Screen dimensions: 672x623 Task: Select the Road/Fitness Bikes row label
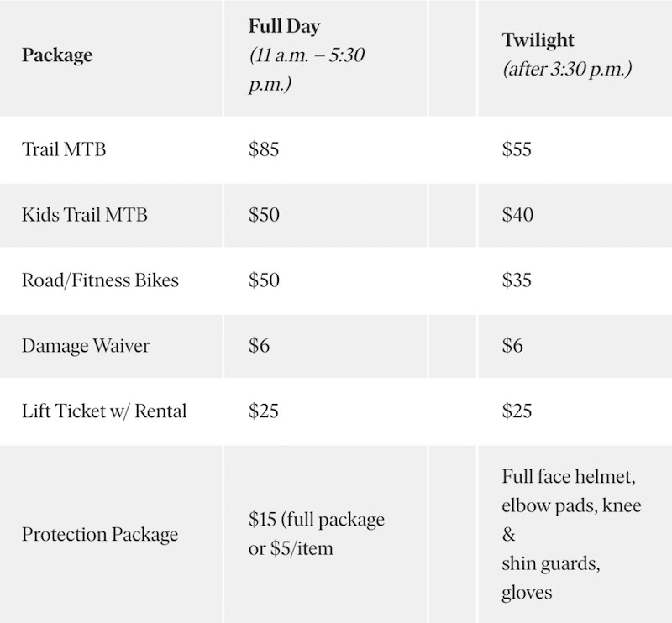100,280
